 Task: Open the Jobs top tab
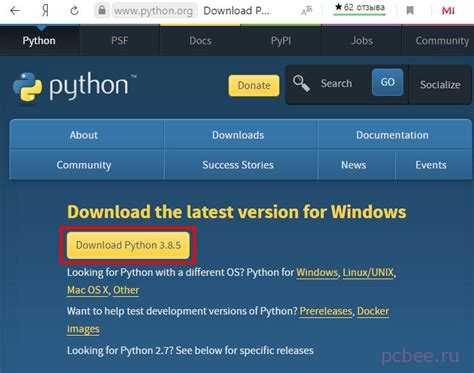coord(362,41)
